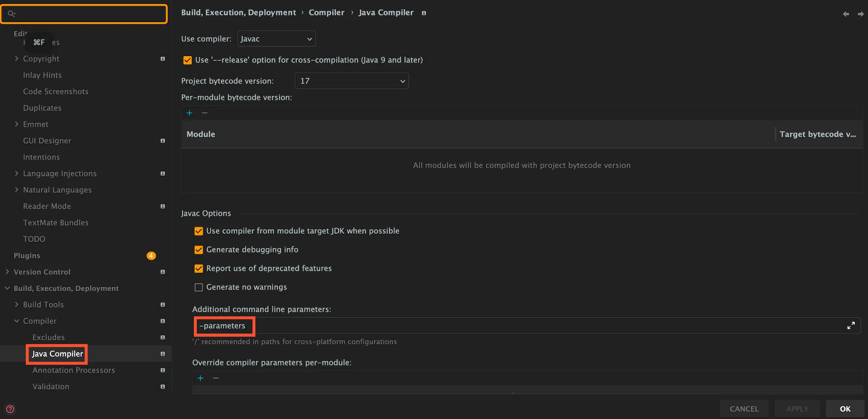This screenshot has width=868, height=419.
Task: Add a per-module bytecode version with the plus icon
Action: 189,113
